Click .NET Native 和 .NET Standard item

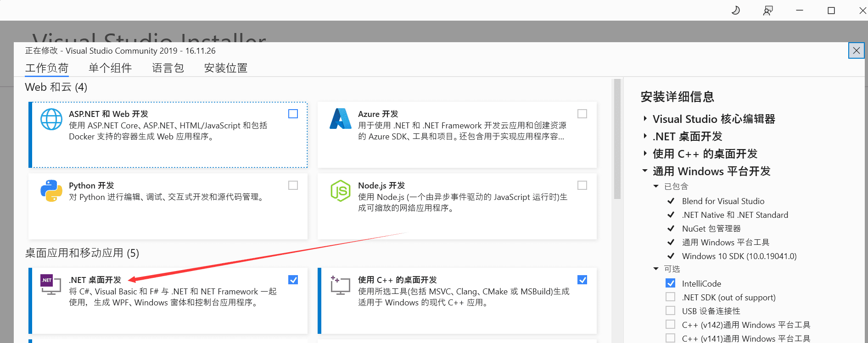click(735, 215)
